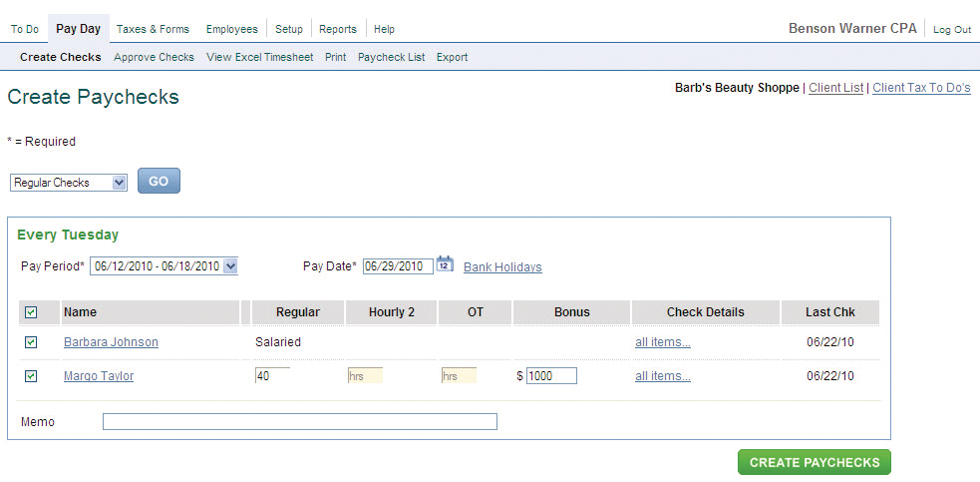
Task: View all items for Margo Taylor
Action: [x=662, y=376]
